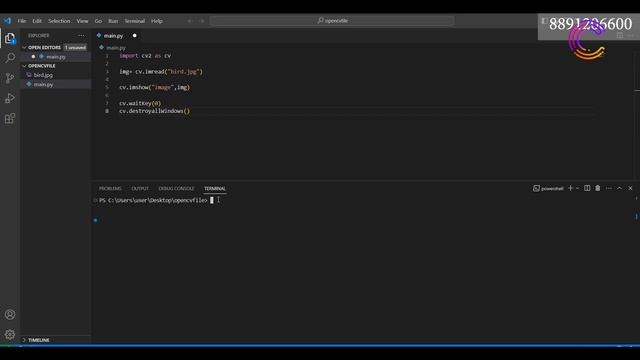Open the View menu
This screenshot has height=360, width=640.
[x=82, y=21]
